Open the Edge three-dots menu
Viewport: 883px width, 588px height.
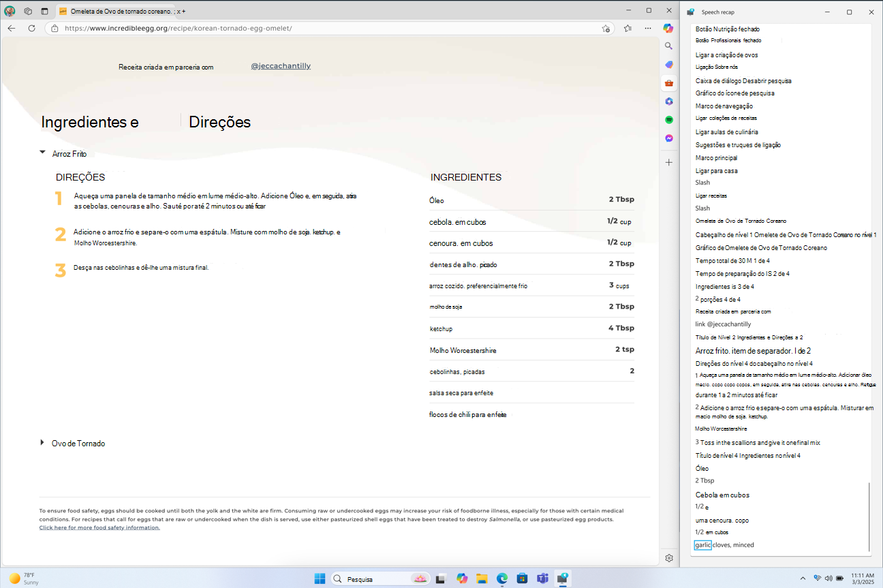pos(647,29)
